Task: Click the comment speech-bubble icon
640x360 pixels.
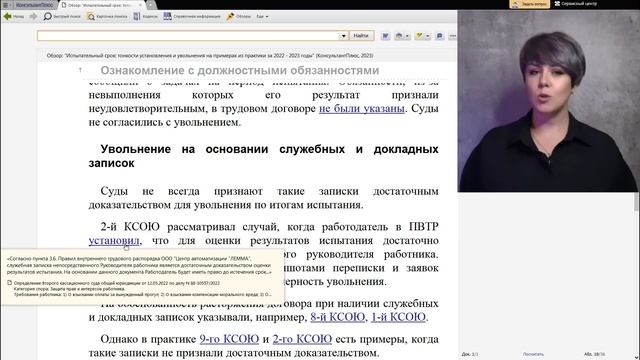Action: (440, 36)
